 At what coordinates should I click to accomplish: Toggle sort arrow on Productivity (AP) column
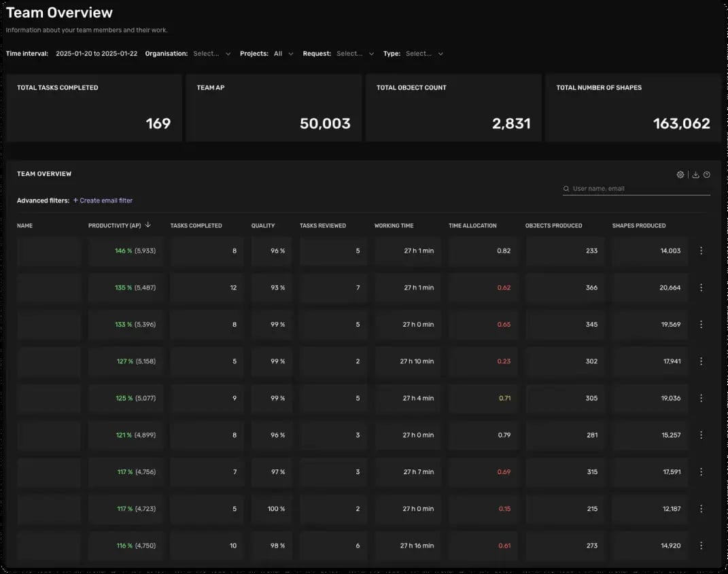tap(148, 225)
